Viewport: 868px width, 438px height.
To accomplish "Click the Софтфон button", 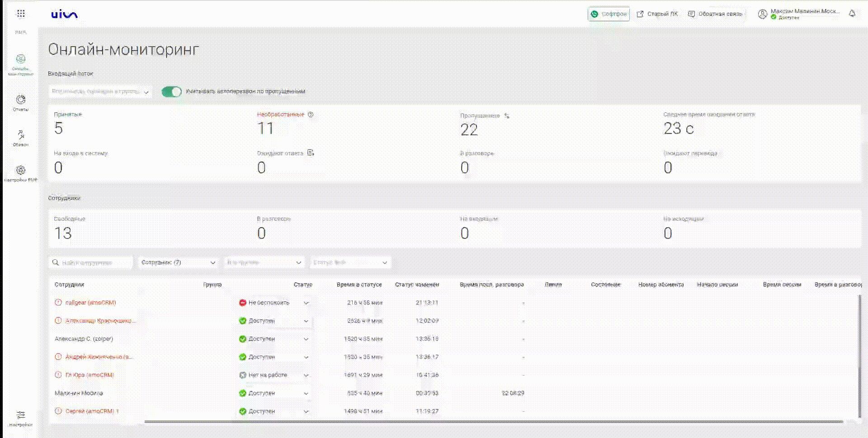I will coord(609,14).
